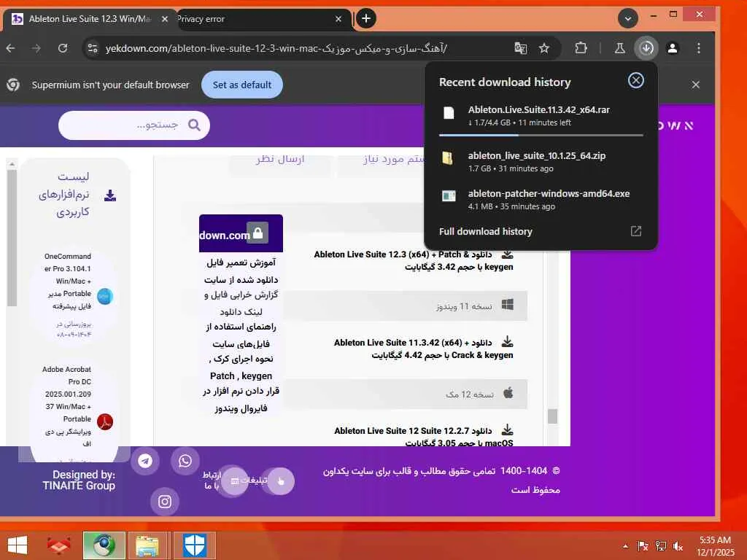Open the red box app on taskbar
The image size is (747, 560).
[x=58, y=545]
